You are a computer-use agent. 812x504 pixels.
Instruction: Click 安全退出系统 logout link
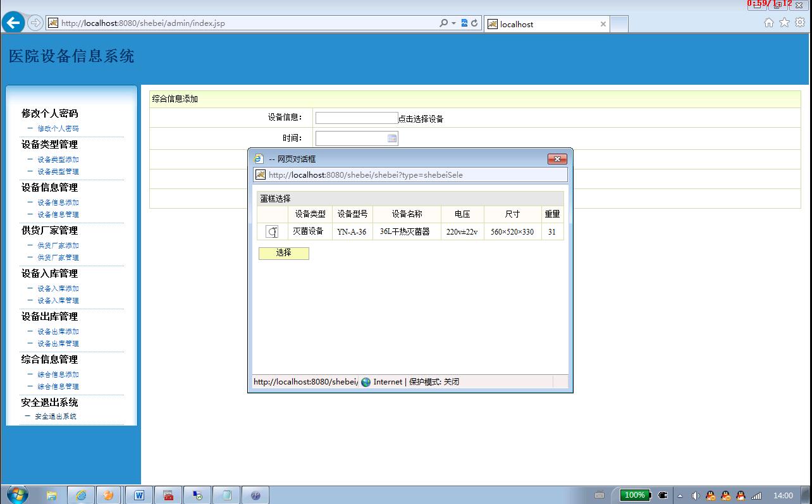point(56,416)
